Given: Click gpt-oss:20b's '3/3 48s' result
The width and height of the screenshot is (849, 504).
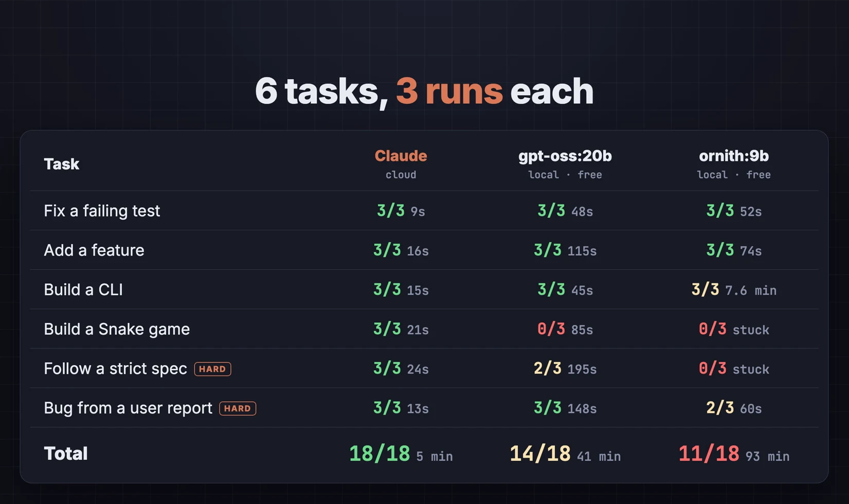Looking at the screenshot, I should tap(565, 211).
